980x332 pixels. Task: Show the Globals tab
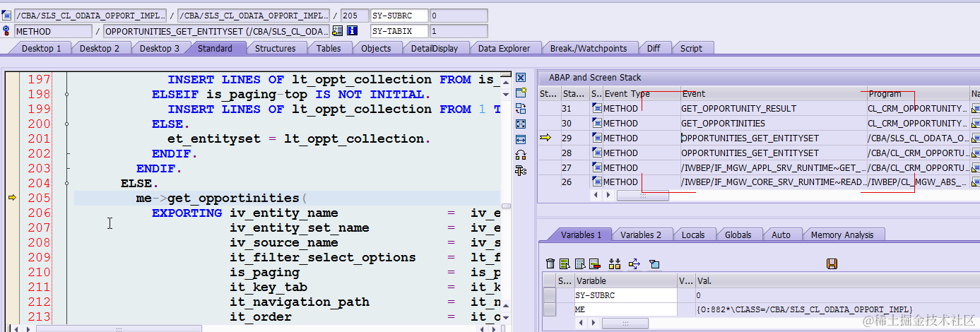pos(738,235)
